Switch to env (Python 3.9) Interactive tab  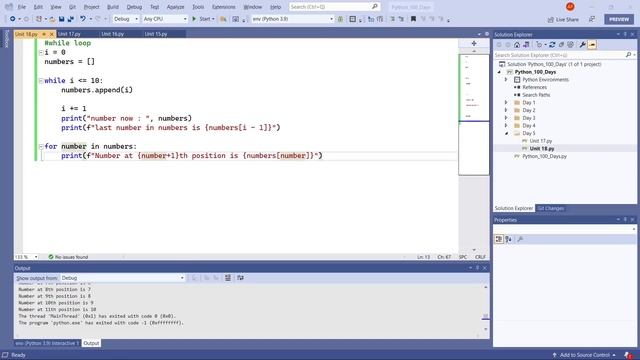tap(47, 343)
